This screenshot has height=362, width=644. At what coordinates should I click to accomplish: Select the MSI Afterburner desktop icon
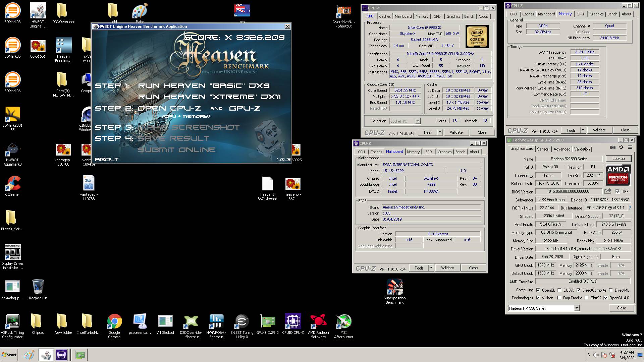click(344, 326)
